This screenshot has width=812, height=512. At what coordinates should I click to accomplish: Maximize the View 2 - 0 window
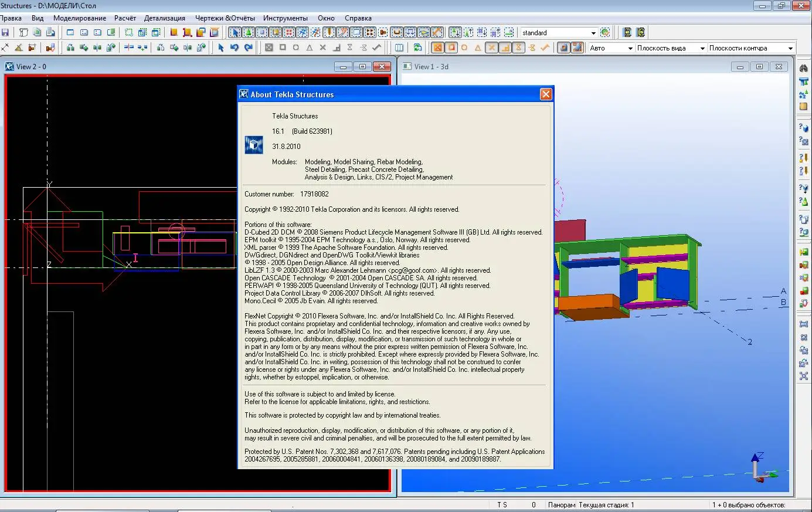click(x=362, y=67)
